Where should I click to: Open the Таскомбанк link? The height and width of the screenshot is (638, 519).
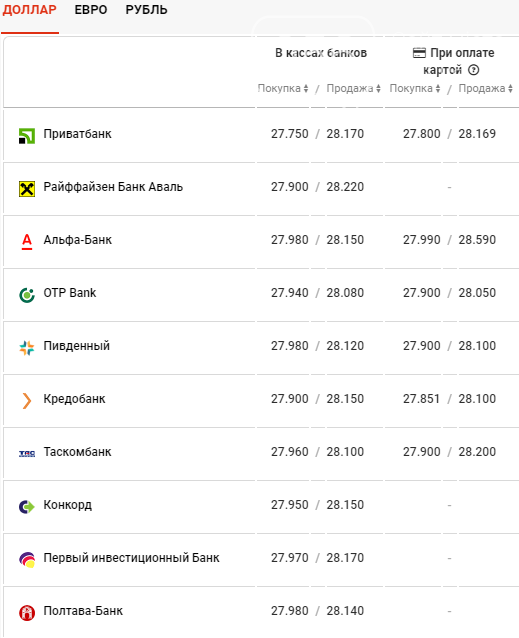[77, 452]
